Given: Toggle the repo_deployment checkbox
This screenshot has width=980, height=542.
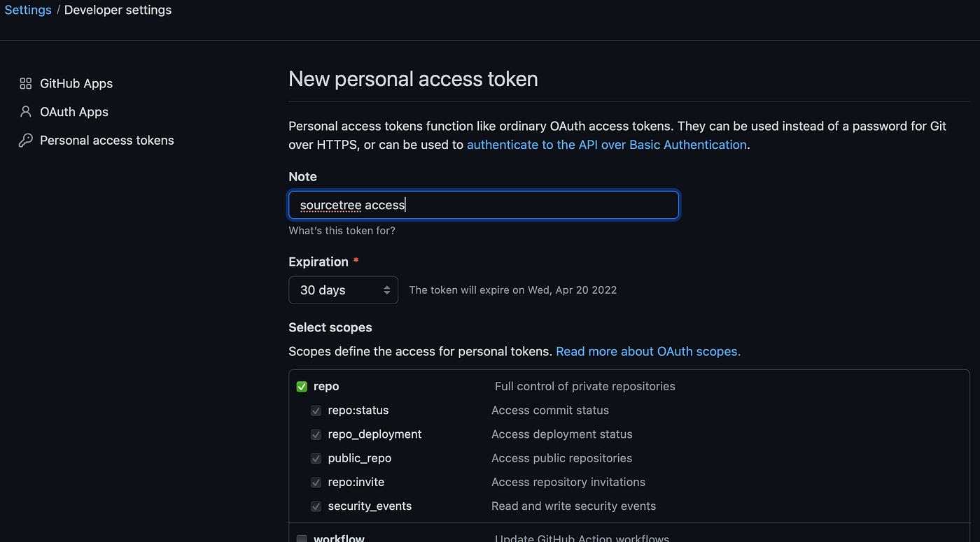Looking at the screenshot, I should click(316, 434).
